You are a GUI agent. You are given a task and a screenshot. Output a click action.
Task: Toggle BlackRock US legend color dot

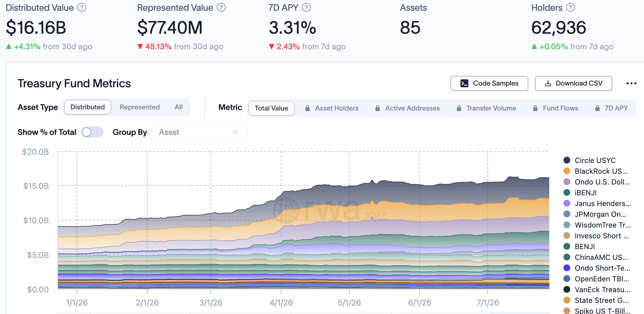pos(567,171)
